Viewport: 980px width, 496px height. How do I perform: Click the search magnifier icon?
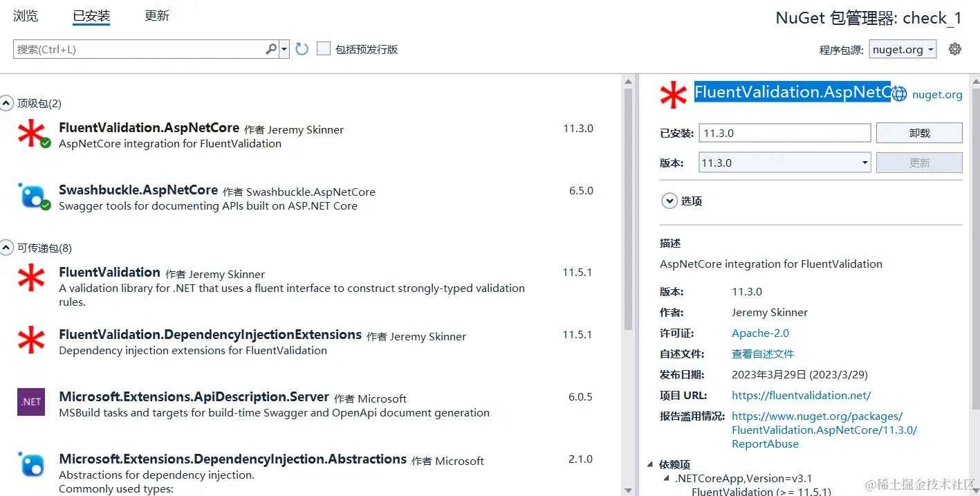tap(271, 49)
